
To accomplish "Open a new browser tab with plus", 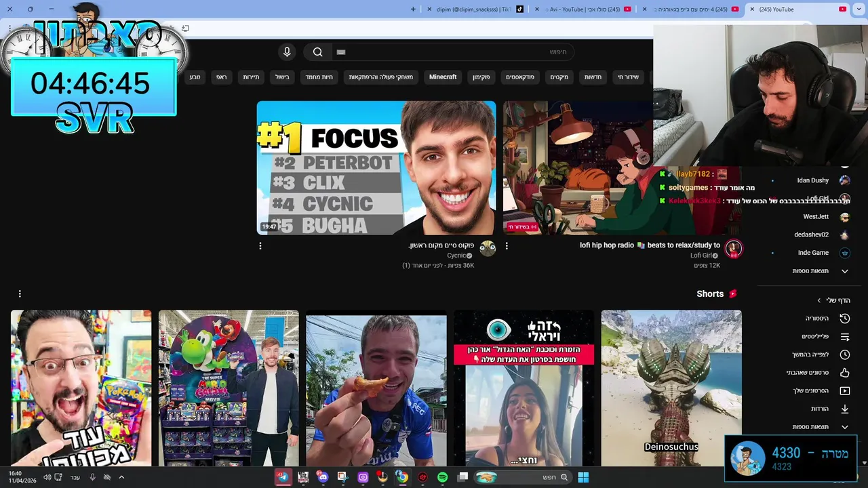I will pos(413,9).
